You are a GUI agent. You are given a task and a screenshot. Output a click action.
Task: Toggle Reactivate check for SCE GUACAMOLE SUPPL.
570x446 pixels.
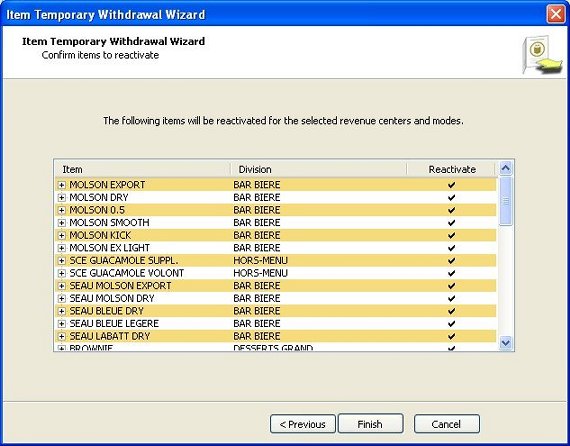pyautogui.click(x=451, y=261)
